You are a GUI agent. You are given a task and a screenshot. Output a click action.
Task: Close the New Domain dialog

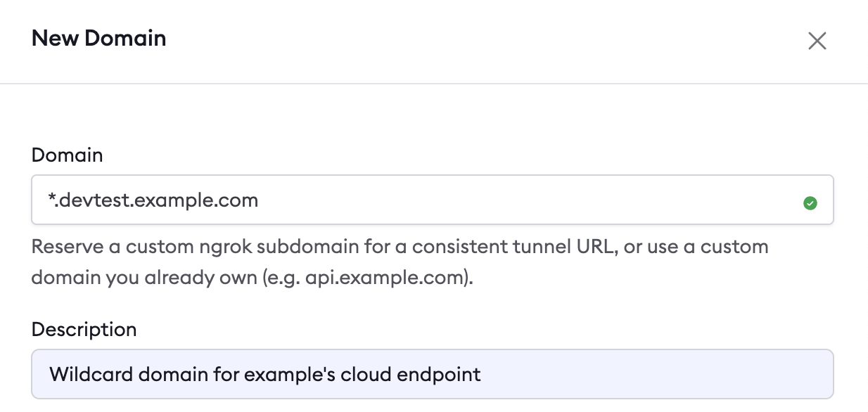[817, 41]
